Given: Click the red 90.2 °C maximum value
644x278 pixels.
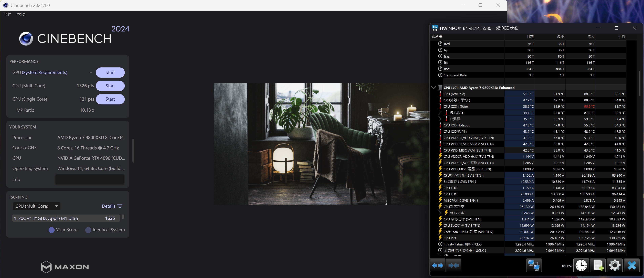Looking at the screenshot, I should point(589,106).
